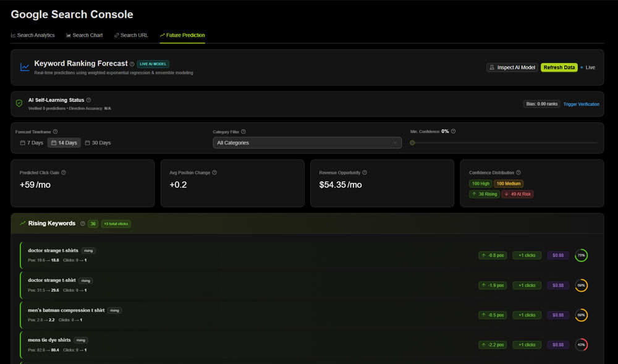Click the 100 High confidence badge
Viewport: 618px width, 364px height.
point(480,184)
